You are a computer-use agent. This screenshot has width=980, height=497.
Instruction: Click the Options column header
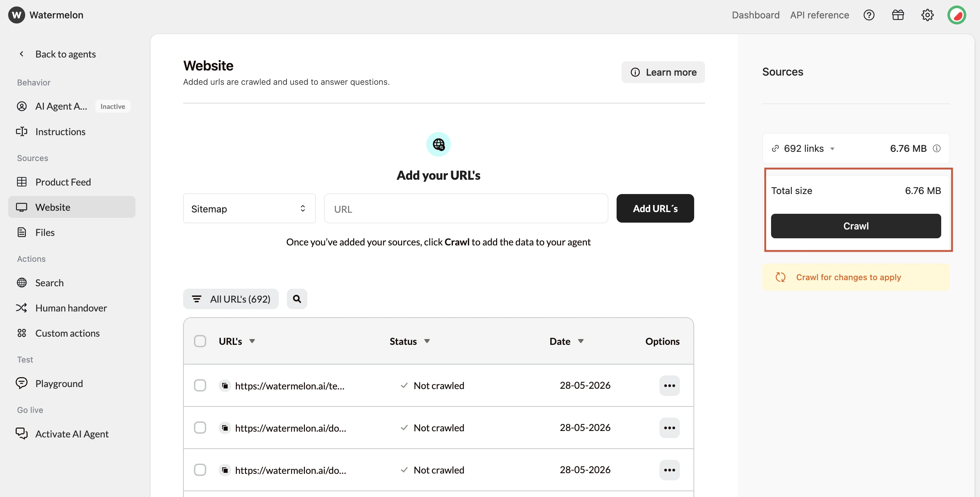point(662,341)
